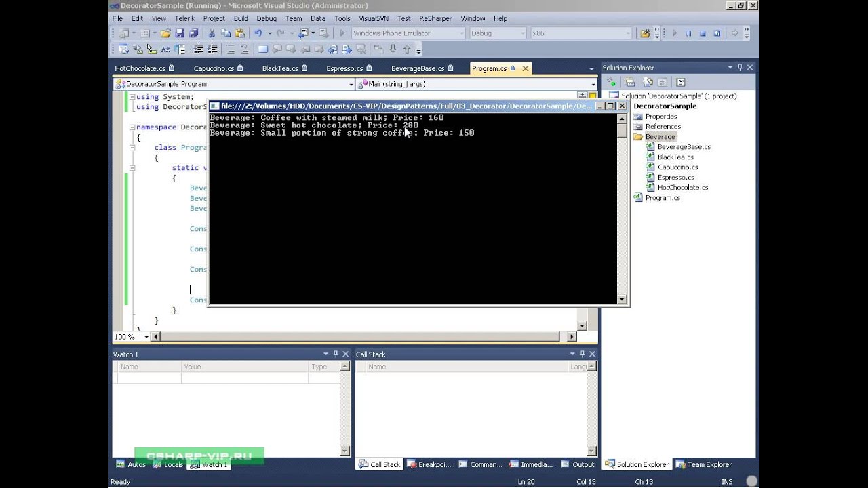Open the Undo history dropdown arrow

pos(269,33)
